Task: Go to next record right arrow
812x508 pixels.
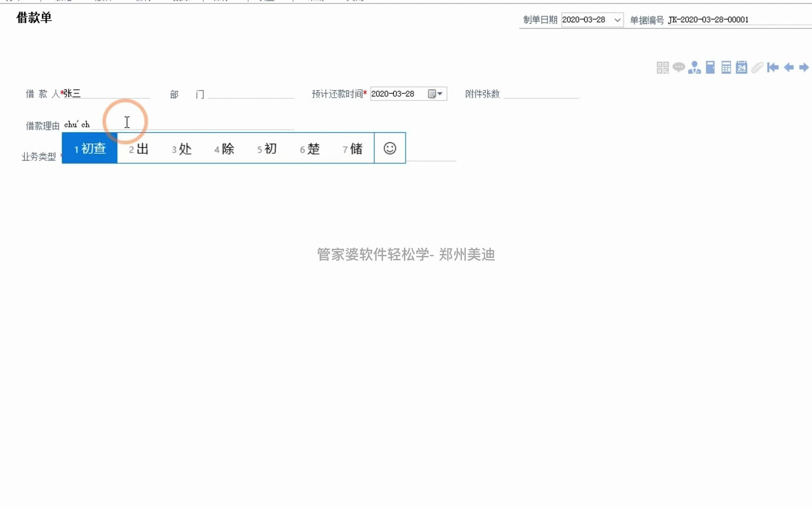Action: click(x=804, y=67)
